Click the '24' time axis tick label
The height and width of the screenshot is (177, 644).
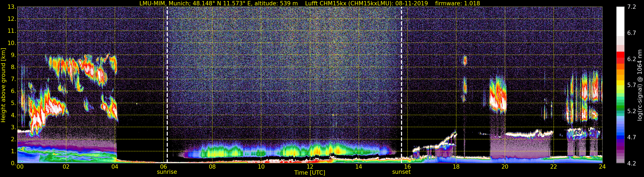(x=602, y=167)
